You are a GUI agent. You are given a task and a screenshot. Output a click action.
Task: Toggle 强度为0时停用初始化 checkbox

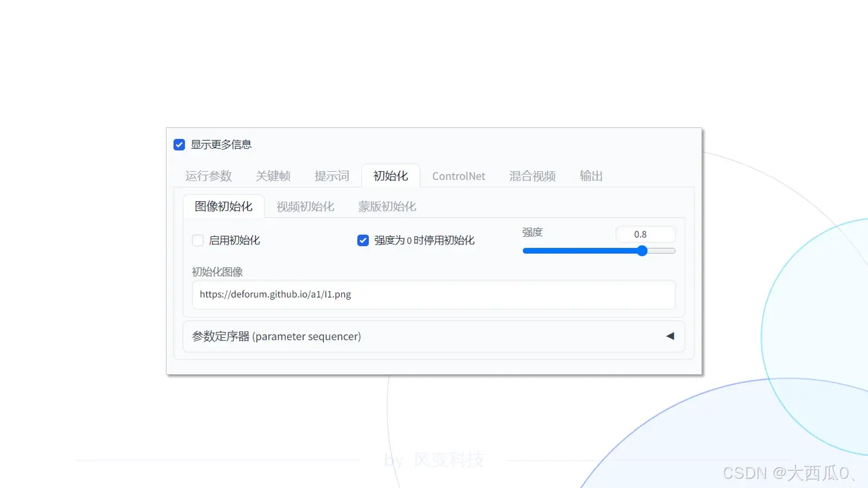click(x=363, y=240)
